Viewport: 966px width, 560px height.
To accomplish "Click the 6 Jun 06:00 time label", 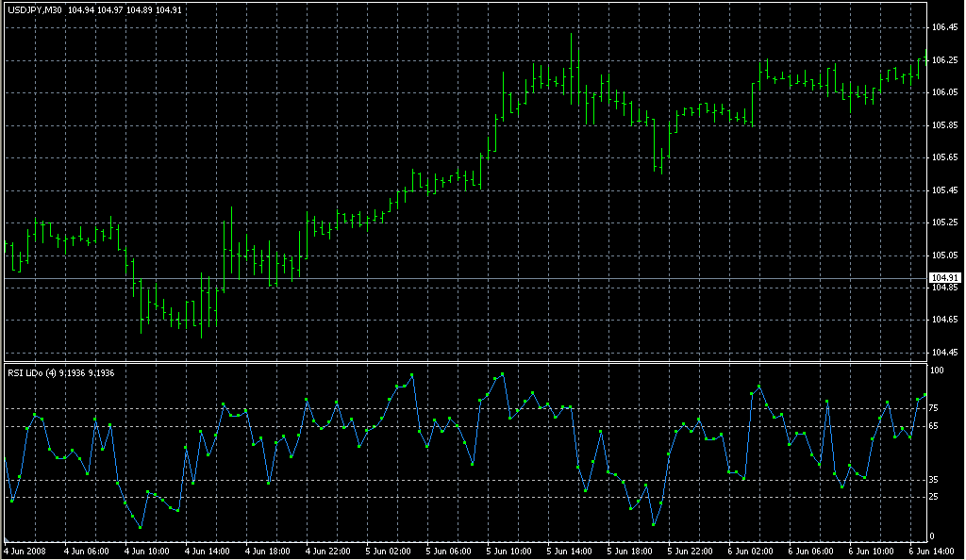I will [x=812, y=551].
